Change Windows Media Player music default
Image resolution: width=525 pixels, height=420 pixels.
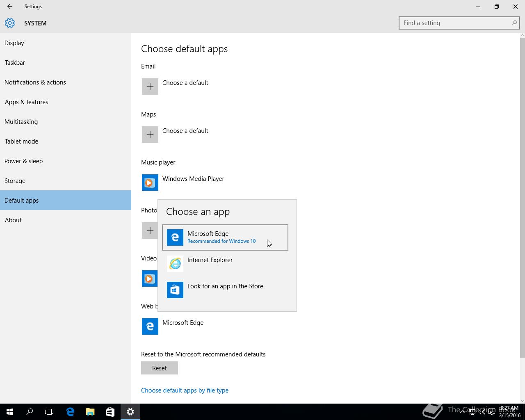click(x=193, y=179)
